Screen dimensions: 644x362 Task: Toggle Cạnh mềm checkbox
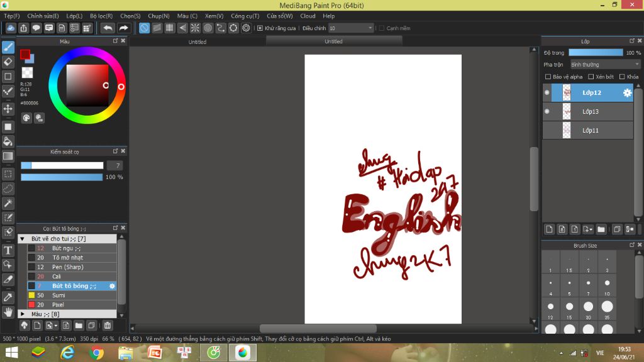[382, 28]
